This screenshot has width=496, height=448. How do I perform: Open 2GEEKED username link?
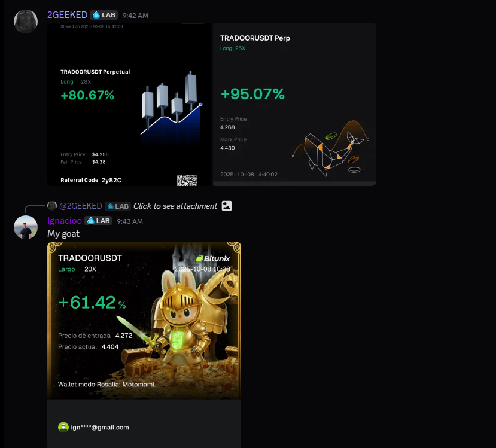pos(68,15)
